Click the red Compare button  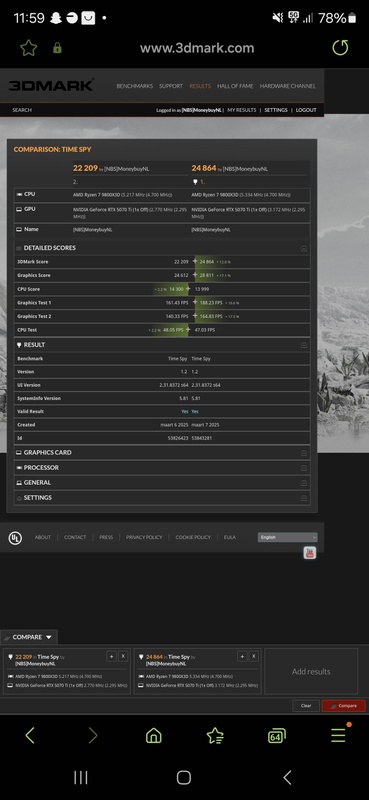[x=343, y=706]
